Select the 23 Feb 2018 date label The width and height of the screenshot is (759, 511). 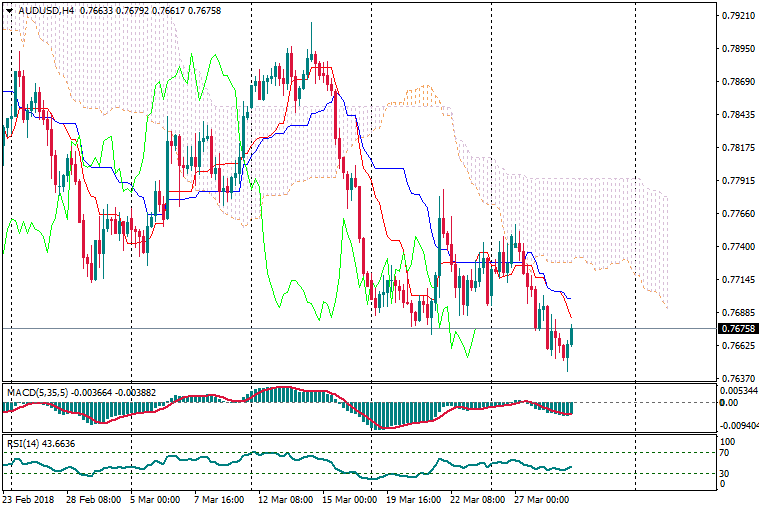point(29,498)
